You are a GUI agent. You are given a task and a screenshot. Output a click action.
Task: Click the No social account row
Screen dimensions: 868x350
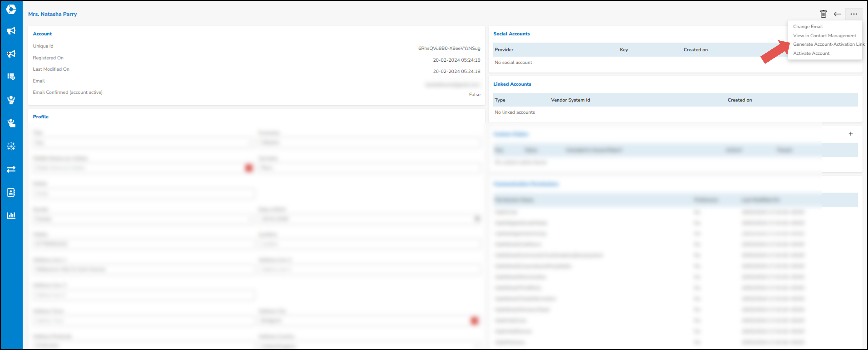513,62
